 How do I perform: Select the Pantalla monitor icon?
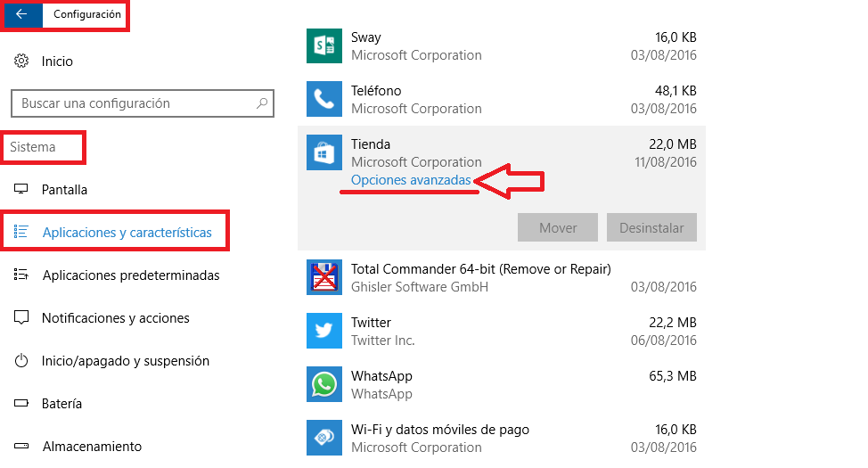21,189
